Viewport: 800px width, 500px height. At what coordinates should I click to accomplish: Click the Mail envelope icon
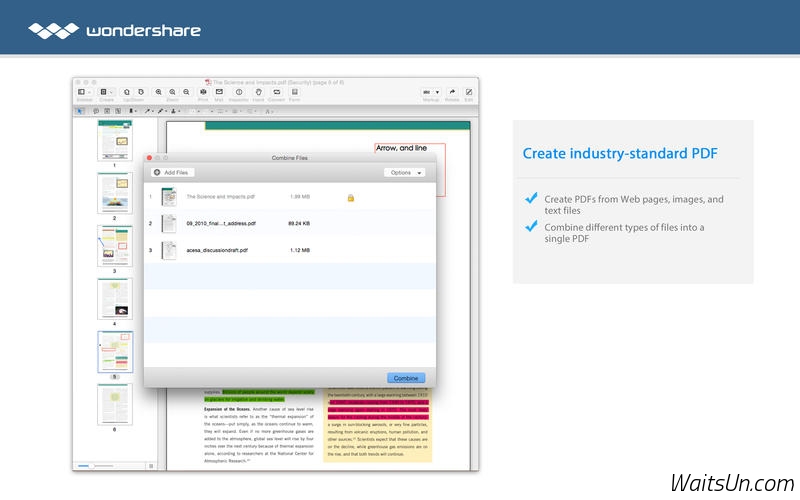(x=219, y=92)
